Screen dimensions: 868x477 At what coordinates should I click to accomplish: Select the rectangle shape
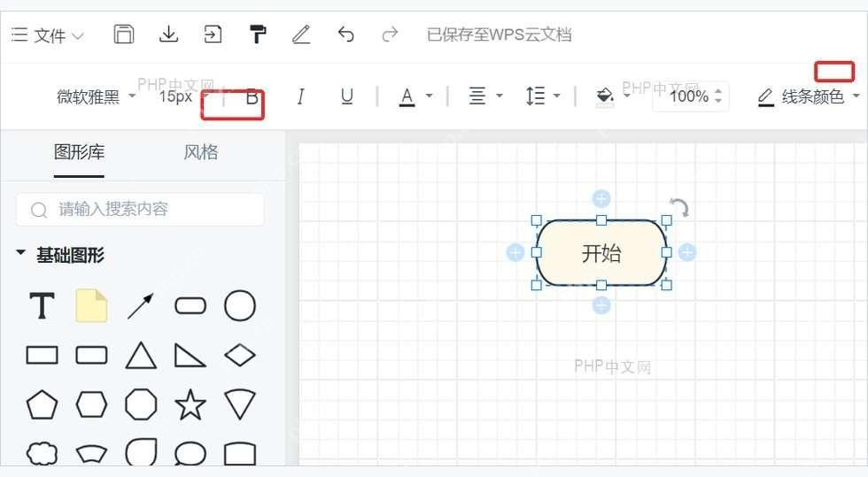point(43,355)
